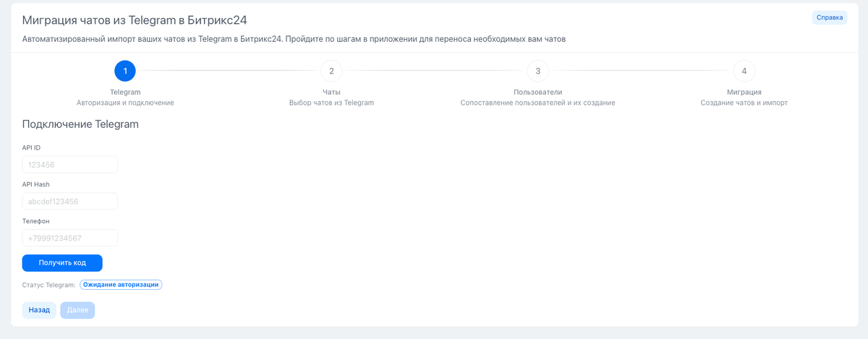868x339 pixels.
Task: Click the 'Подключение Telegram' section heading
Action: [x=80, y=124]
